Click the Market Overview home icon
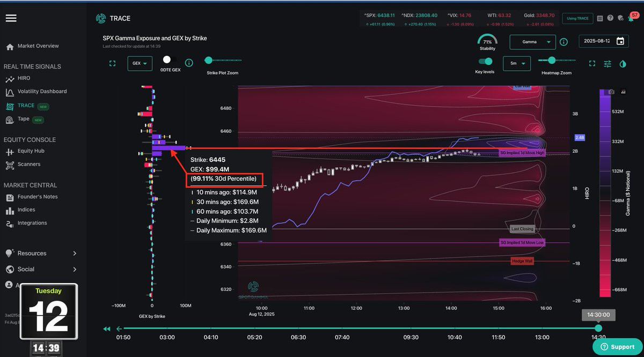The image size is (644, 357). point(10,47)
